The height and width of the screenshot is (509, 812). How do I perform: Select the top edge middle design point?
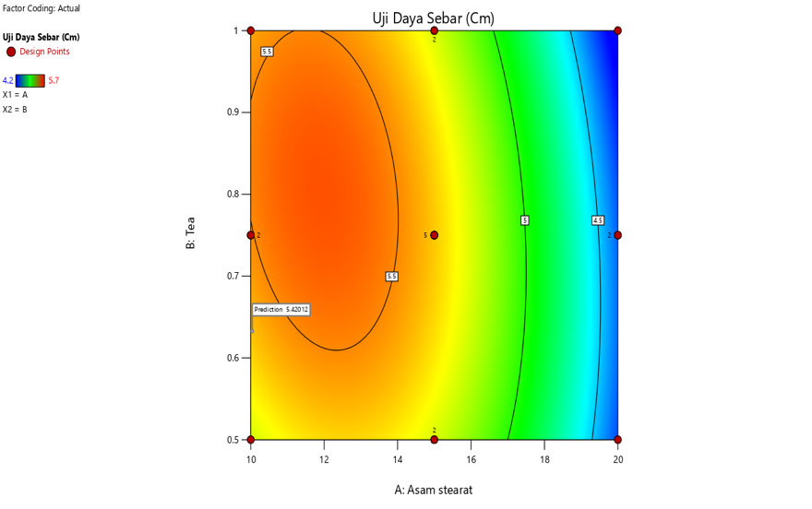pos(435,30)
